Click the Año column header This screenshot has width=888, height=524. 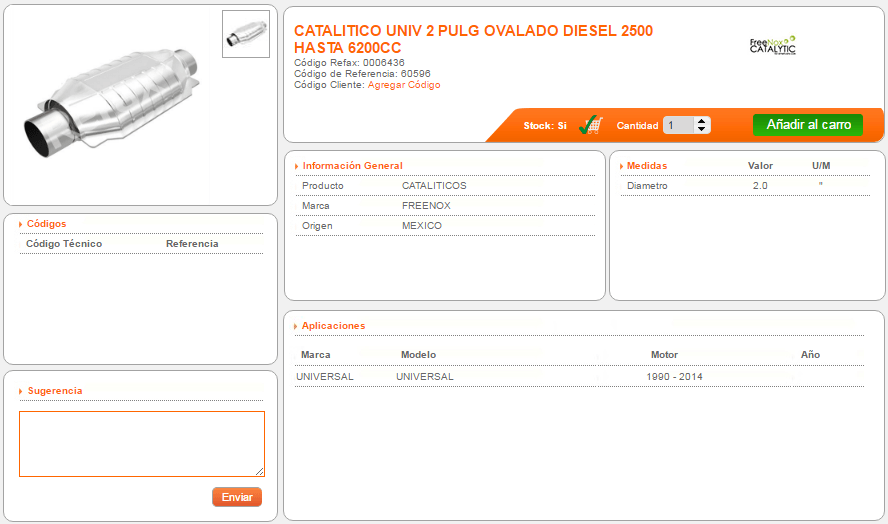tap(810, 355)
